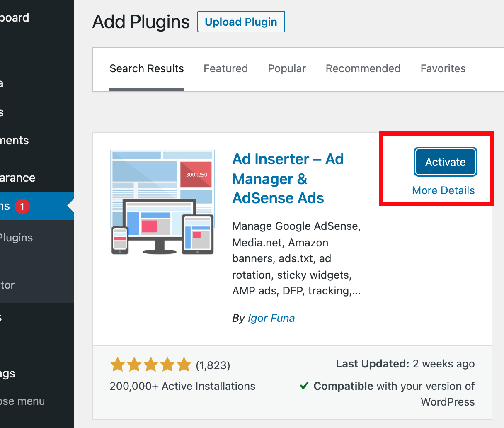Image resolution: width=504 pixels, height=428 pixels.
Task: Click the Last Updated 2 weeks ago text
Action: 405,364
